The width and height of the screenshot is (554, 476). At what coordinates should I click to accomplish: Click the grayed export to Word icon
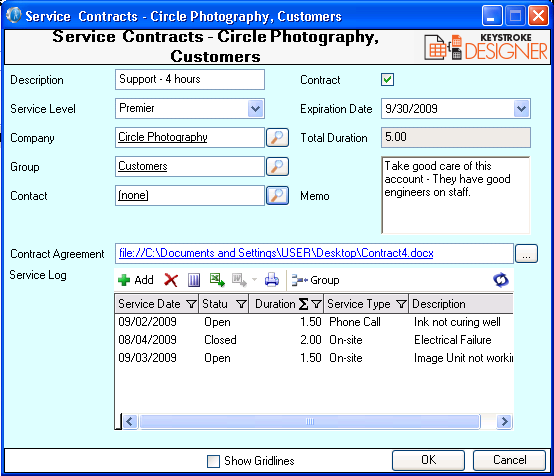[239, 280]
